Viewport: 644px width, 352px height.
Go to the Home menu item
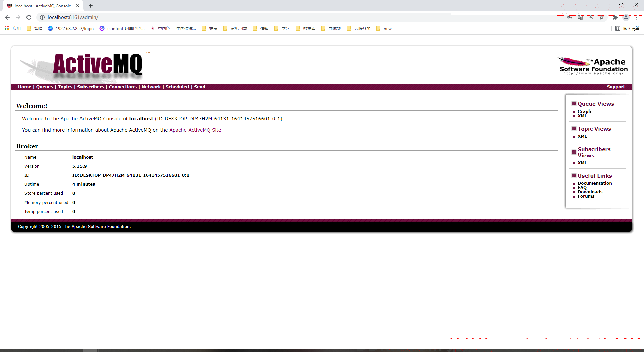(x=24, y=87)
